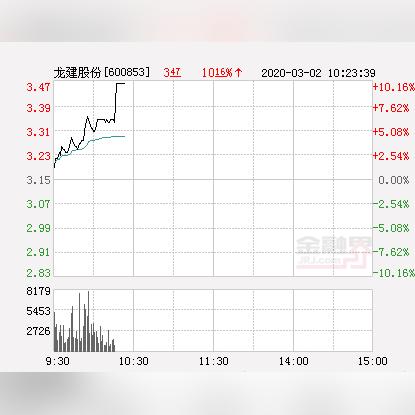Image resolution: width=415 pixels, height=415 pixels.
Task: Click the 9:30 time axis marker
Action: pyautogui.click(x=57, y=361)
